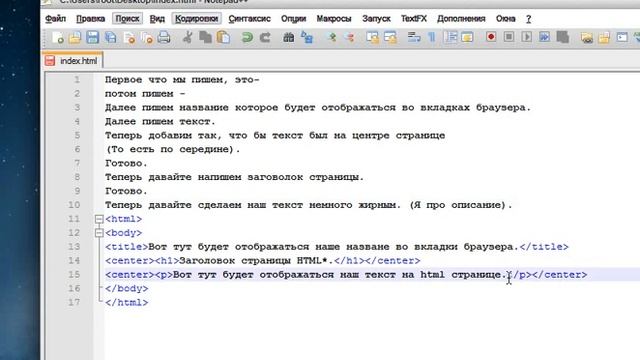Click the Open file toolbar icon
This screenshot has height=360, width=640.
(75, 38)
